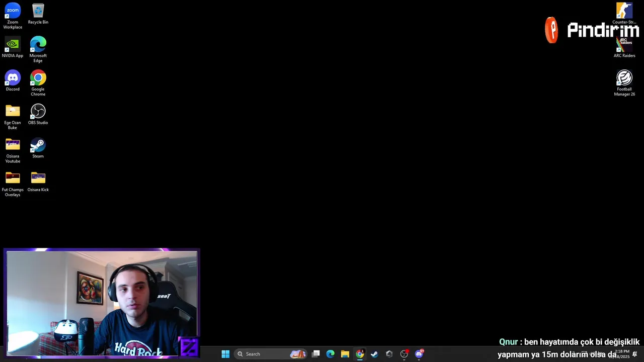Screen dimensions: 644x362
Task: Select the Fut Champs Overlays folder
Action: coord(13,184)
